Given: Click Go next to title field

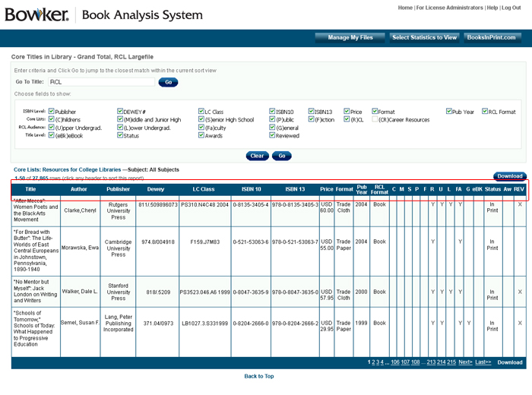Looking at the screenshot, I should tap(168, 82).
